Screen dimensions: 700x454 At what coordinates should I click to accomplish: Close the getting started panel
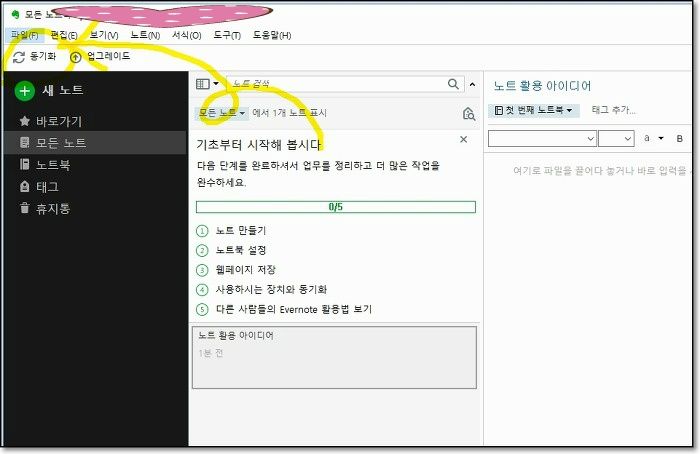tap(463, 139)
